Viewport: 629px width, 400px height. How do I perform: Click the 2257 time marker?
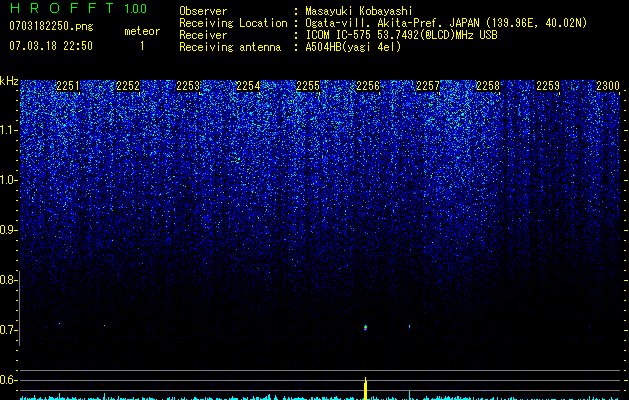pos(428,86)
